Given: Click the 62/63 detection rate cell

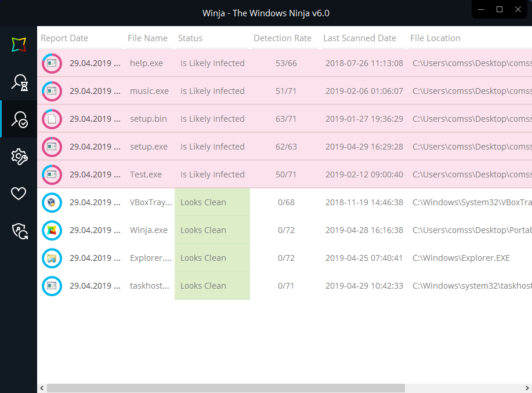Looking at the screenshot, I should click(x=286, y=147).
